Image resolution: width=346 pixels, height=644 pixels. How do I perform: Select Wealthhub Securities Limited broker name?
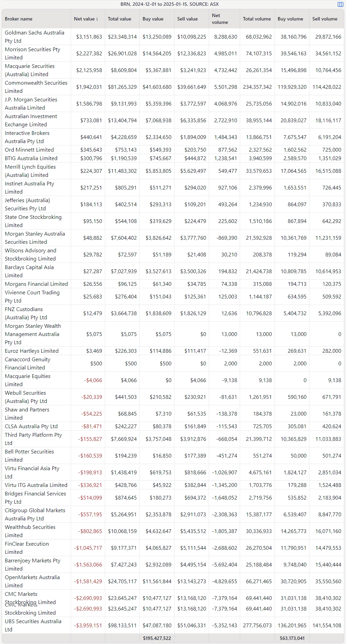pos(30,531)
